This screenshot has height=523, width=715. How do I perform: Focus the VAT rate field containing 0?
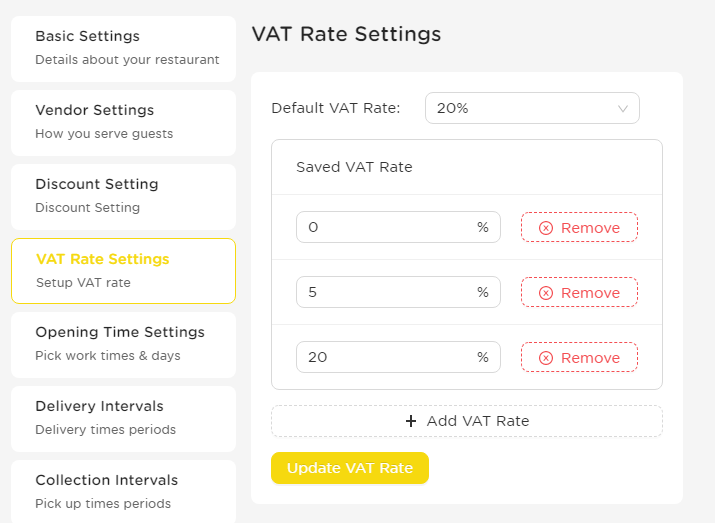point(398,227)
